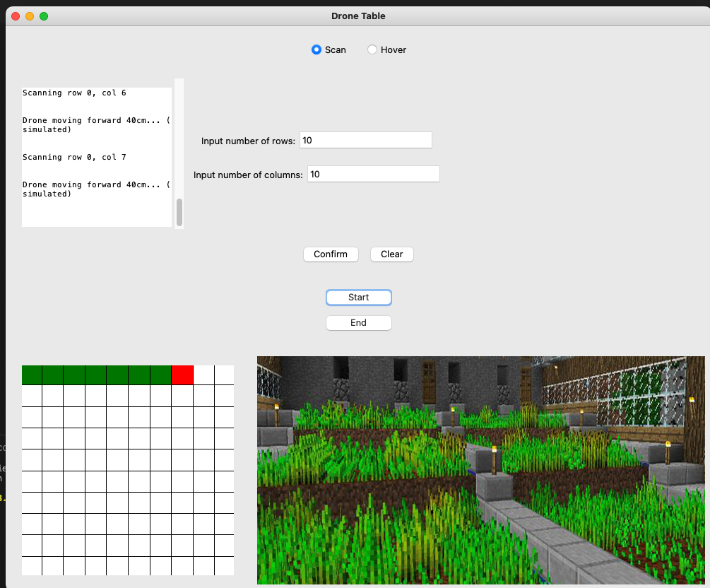The height and width of the screenshot is (588, 710).
Task: Close the Drone Table window
Action: pos(16,16)
